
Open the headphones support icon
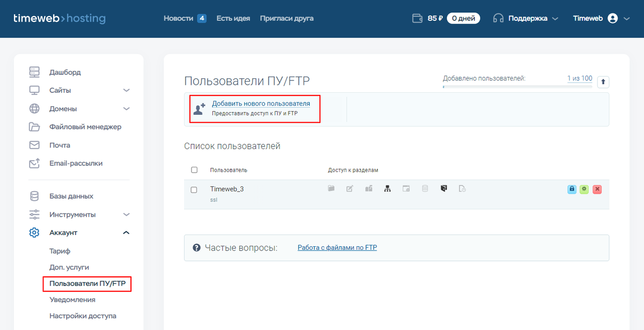[x=498, y=17]
